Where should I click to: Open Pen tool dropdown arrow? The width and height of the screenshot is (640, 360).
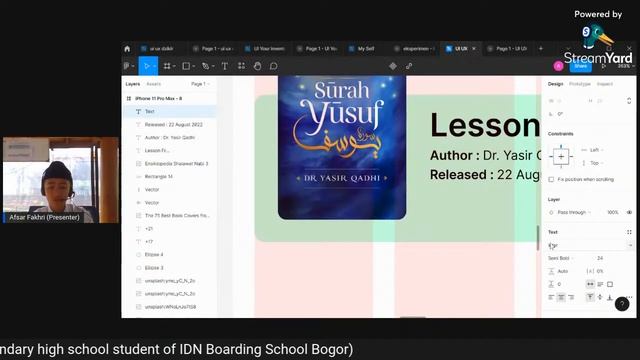click(213, 66)
